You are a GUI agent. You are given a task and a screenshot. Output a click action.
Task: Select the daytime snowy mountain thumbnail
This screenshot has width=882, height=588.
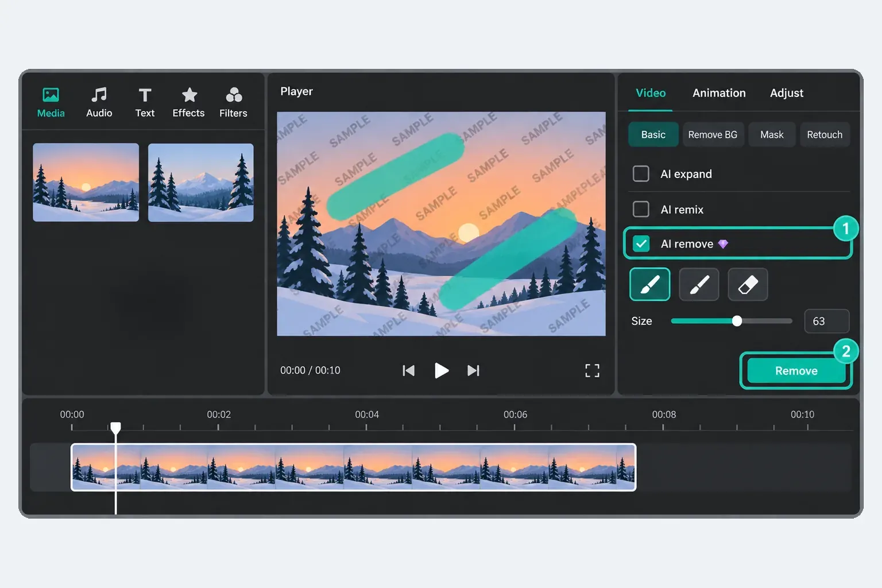(200, 182)
